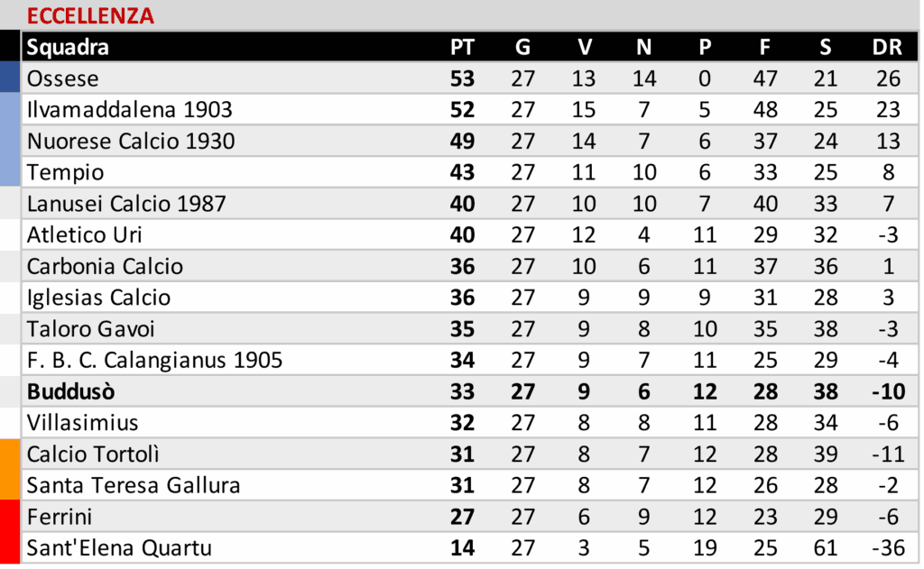Select the red marker beside Ferrini

click(10, 532)
